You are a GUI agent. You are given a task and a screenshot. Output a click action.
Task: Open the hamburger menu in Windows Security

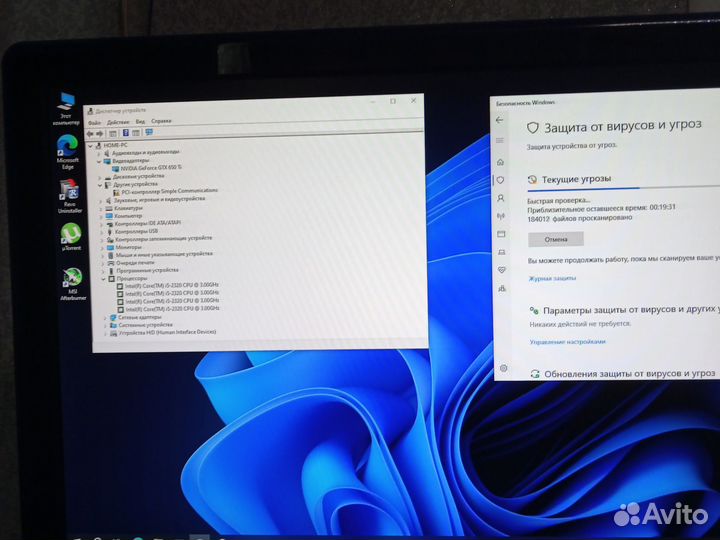500,140
